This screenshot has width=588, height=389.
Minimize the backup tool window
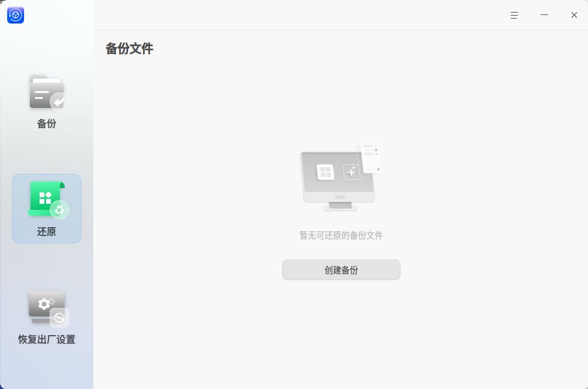click(x=544, y=15)
